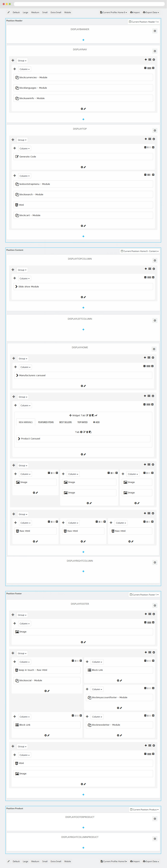Add a group under the DISPLAYRIGHTCOLUMNPRODUCT hook
167x868 pixels.
pyautogui.click(x=83, y=848)
